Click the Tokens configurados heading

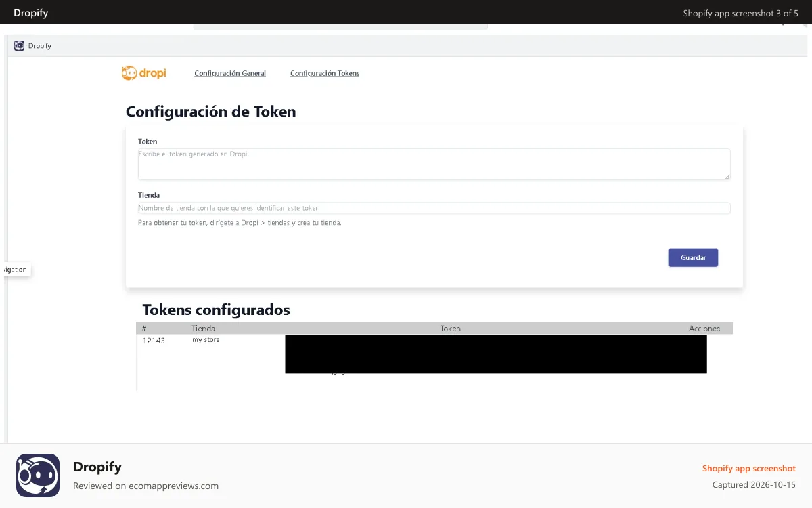click(216, 310)
